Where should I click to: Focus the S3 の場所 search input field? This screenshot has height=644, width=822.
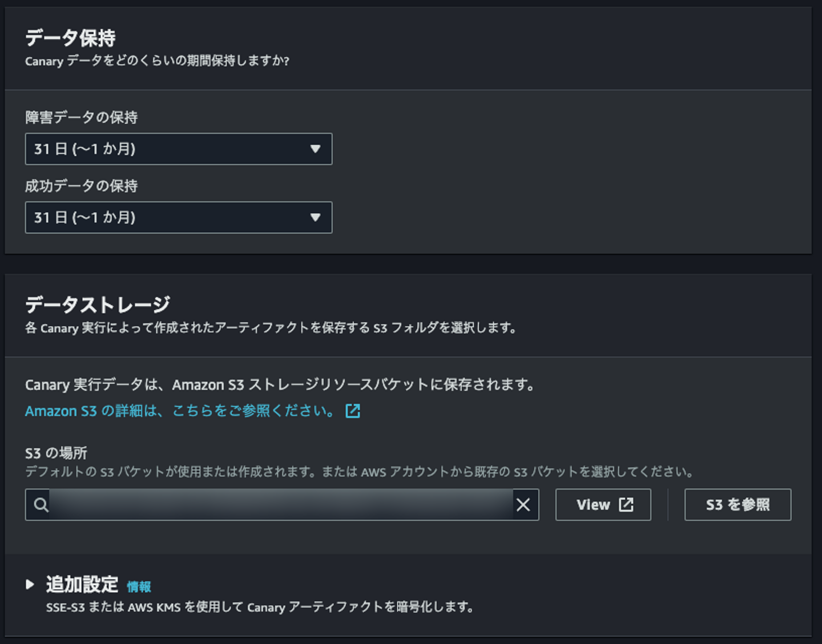(280, 505)
